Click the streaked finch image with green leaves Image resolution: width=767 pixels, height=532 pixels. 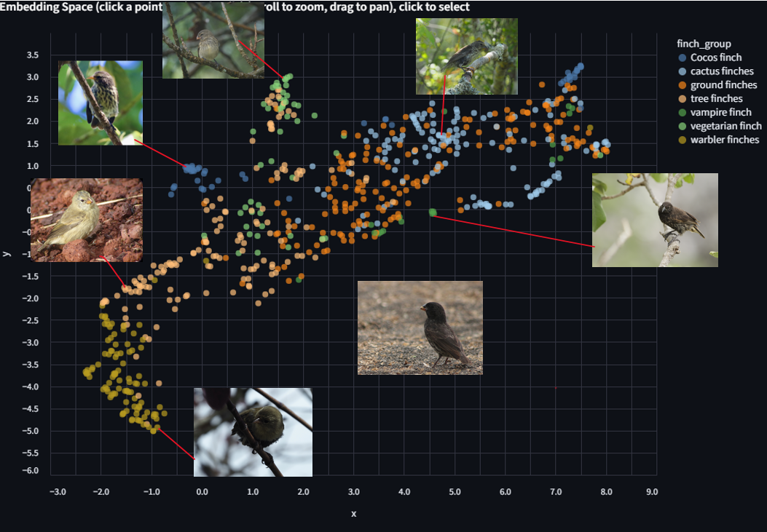pyautogui.click(x=100, y=103)
